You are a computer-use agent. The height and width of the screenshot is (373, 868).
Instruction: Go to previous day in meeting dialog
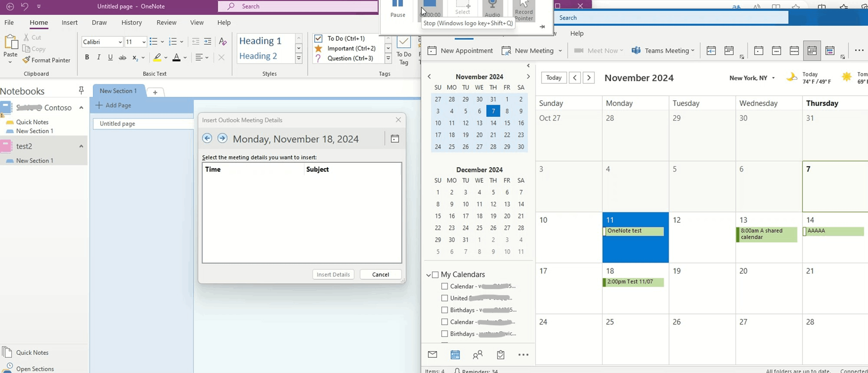coord(207,138)
